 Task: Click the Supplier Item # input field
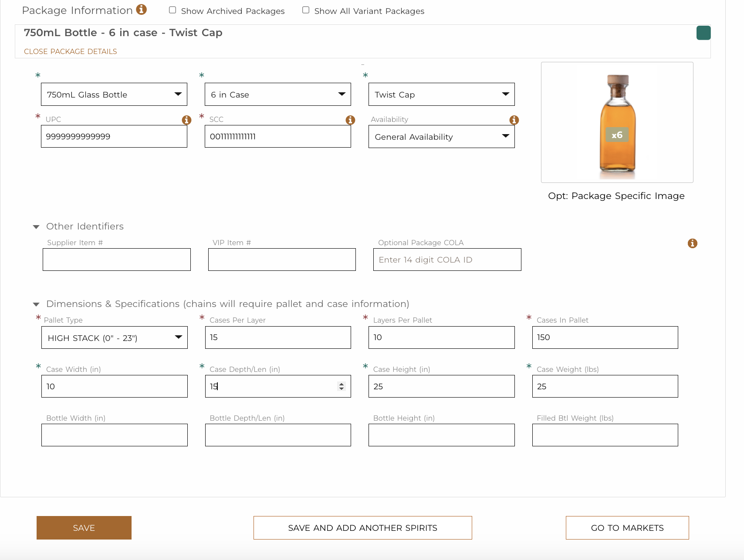coord(116,259)
